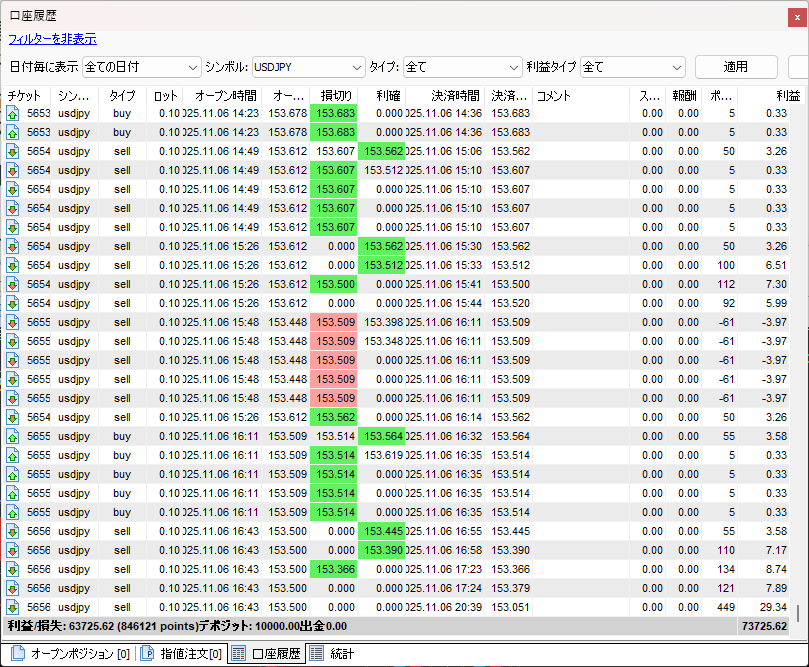Select the icon of the sell trade with profit 8.74
Viewport: 809px width, 667px height.
pyautogui.click(x=13, y=569)
